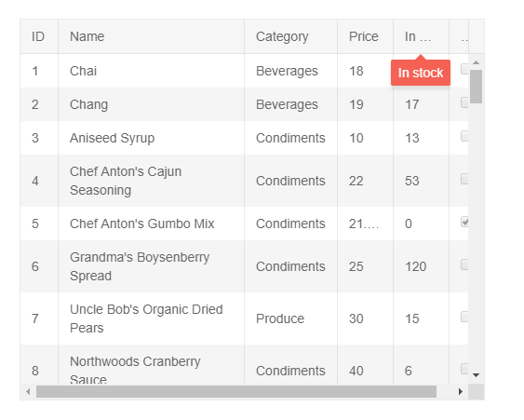Select the Chang name cell

pos(152,104)
